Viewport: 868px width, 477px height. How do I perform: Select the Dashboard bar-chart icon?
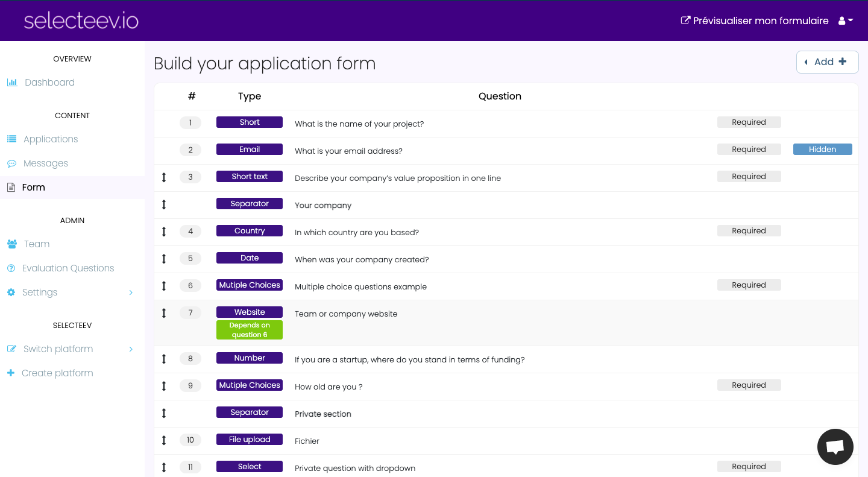[12, 82]
